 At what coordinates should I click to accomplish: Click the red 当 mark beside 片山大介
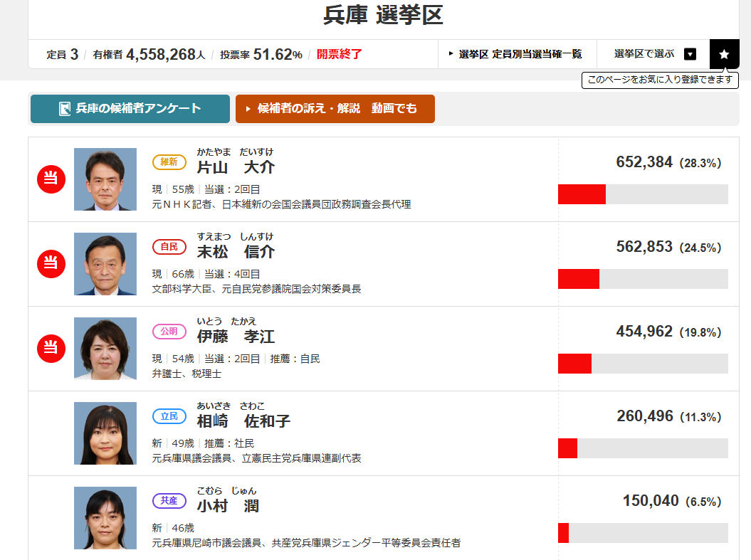pos(51,179)
